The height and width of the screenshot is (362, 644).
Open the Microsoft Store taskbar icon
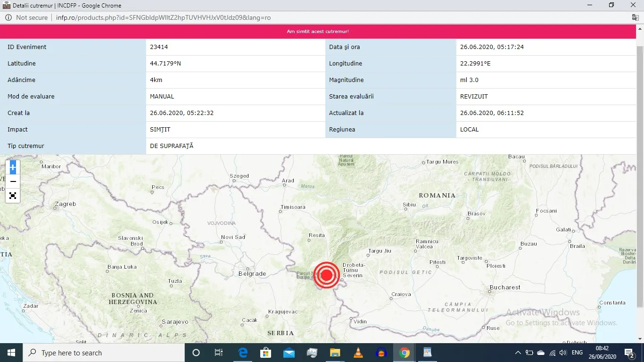(266, 353)
